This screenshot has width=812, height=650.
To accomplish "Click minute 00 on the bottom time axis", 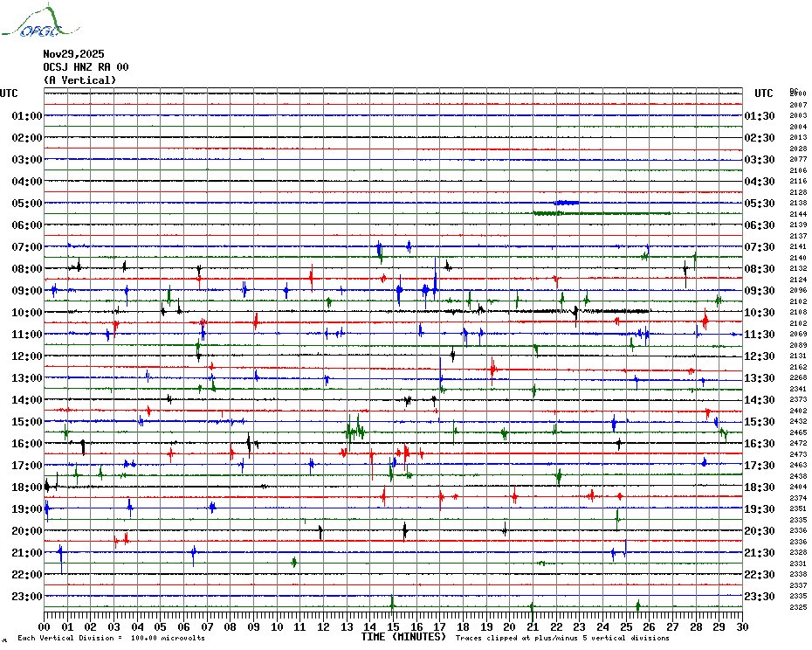I will point(45,626).
